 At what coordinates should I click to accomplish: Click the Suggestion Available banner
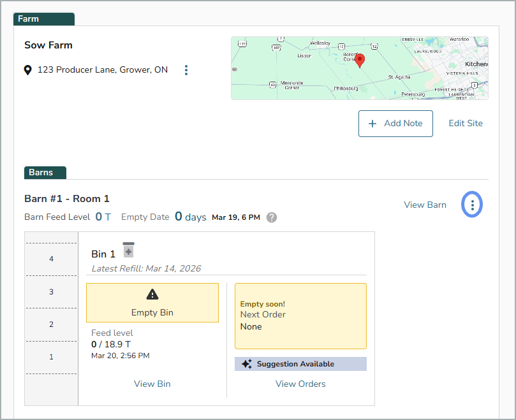(x=300, y=364)
